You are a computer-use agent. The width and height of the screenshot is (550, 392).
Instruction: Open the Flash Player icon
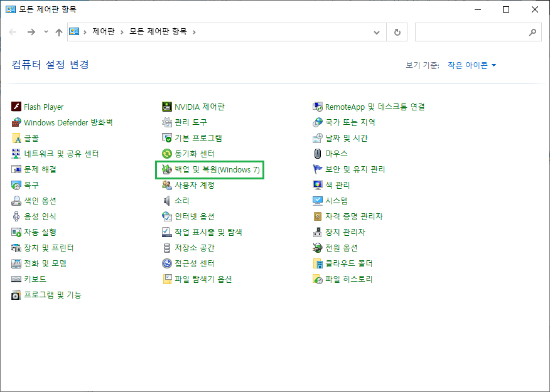16,107
